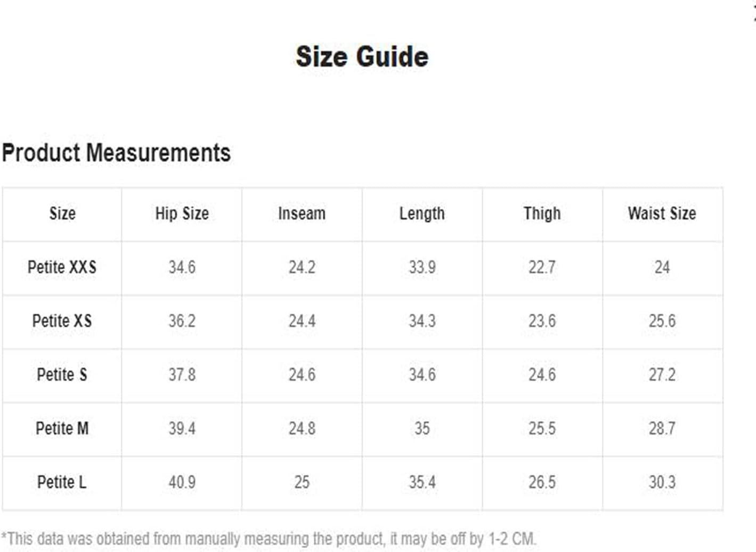Click the Petite L waist value 30.3
This screenshot has width=756, height=552.
[x=662, y=482]
